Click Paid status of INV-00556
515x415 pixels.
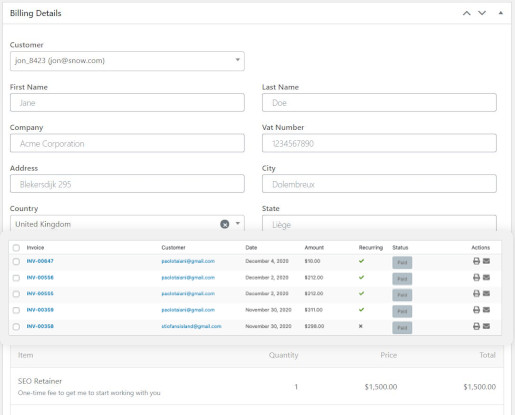click(x=402, y=279)
